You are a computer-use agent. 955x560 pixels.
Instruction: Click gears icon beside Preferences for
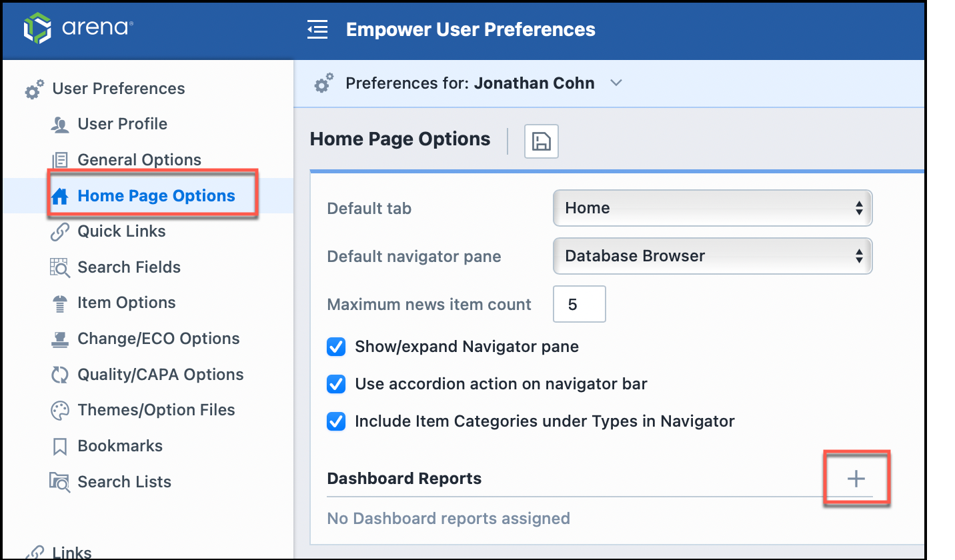(324, 84)
